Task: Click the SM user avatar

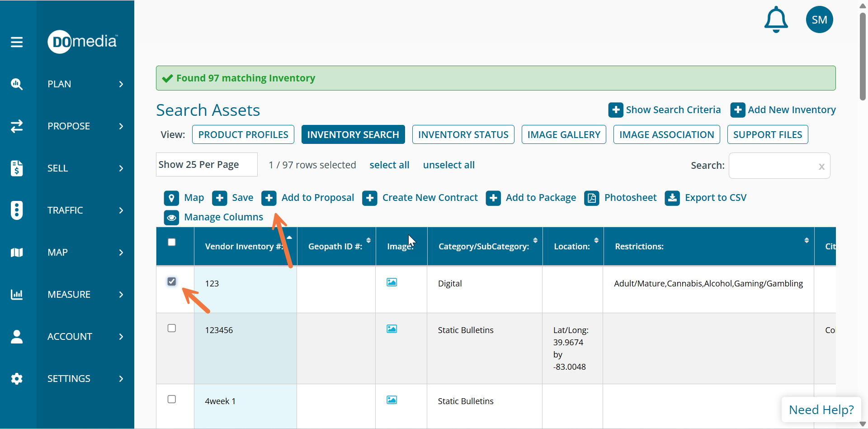Action: click(x=819, y=20)
